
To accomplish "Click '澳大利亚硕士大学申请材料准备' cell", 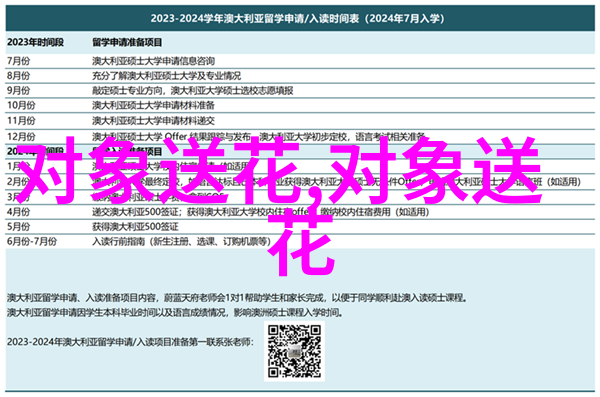I will click(153, 105).
